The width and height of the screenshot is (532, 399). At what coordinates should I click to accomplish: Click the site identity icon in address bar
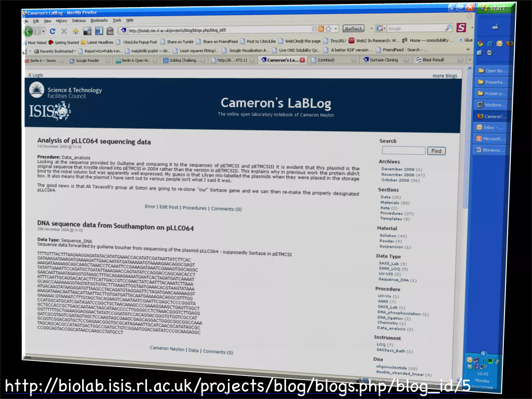pos(124,30)
